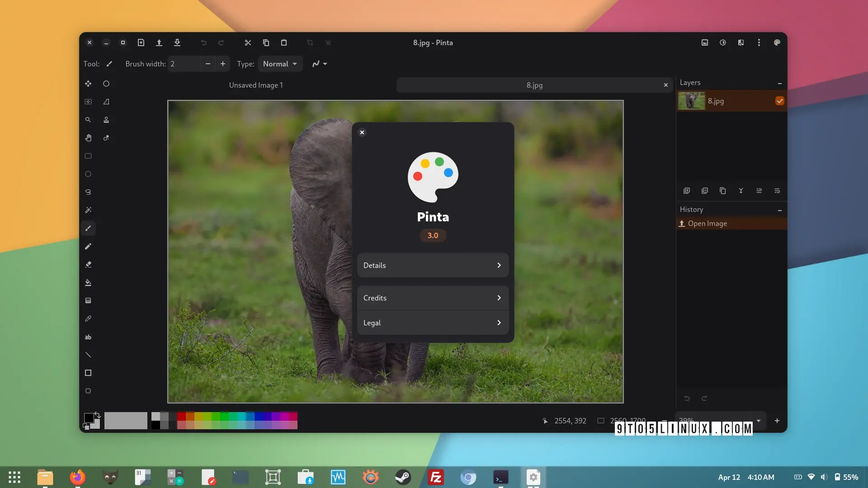Expand the Details row in About dialog

[x=433, y=265]
